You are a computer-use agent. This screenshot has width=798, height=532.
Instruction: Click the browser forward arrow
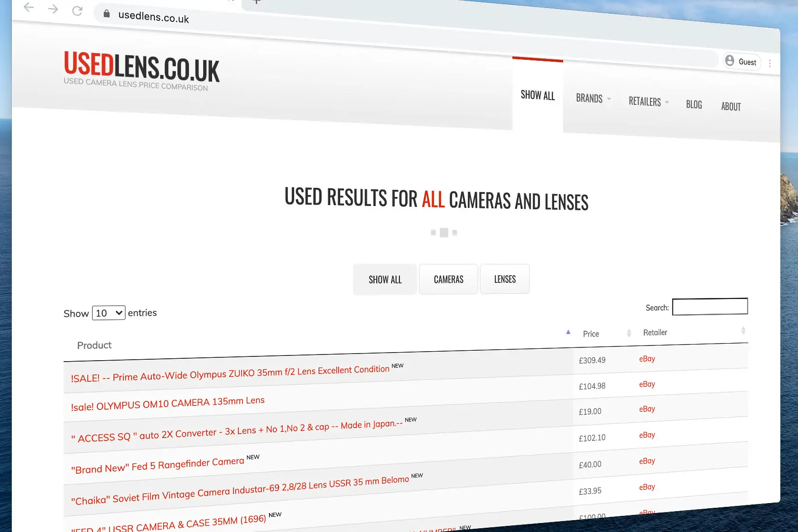point(53,9)
